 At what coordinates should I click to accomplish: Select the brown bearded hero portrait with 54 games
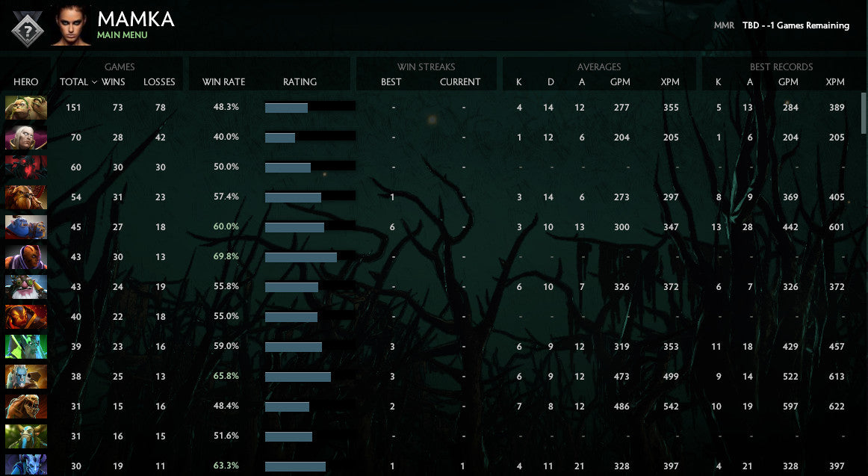26,197
